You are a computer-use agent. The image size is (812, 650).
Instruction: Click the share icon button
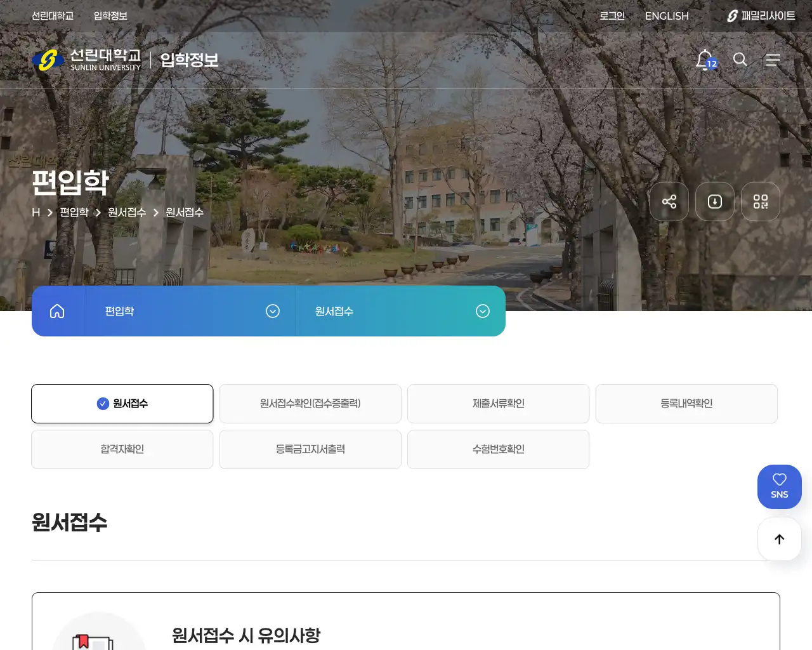click(669, 202)
